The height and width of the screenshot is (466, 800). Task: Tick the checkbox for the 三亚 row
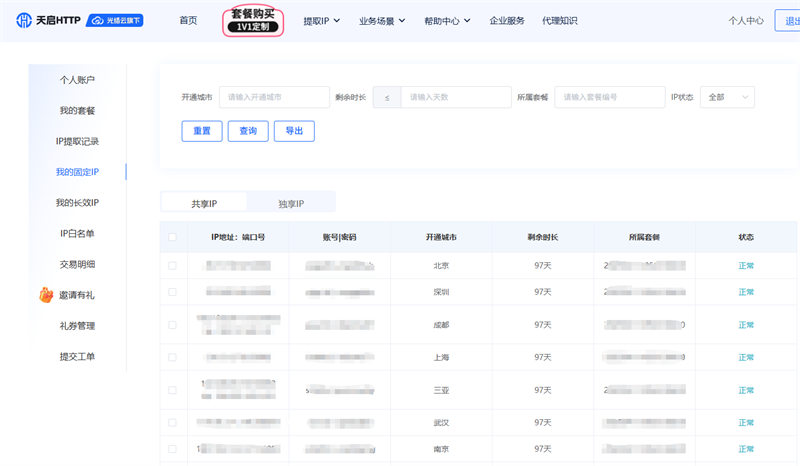pos(173,390)
